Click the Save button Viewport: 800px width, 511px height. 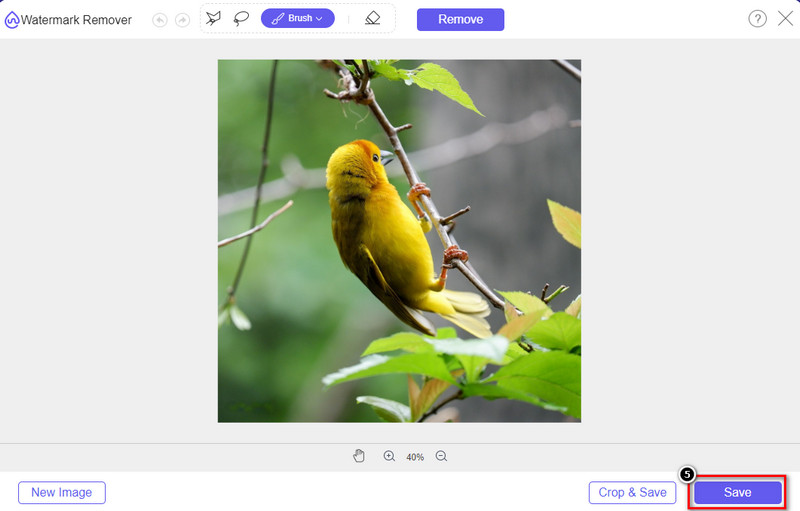[x=737, y=492]
